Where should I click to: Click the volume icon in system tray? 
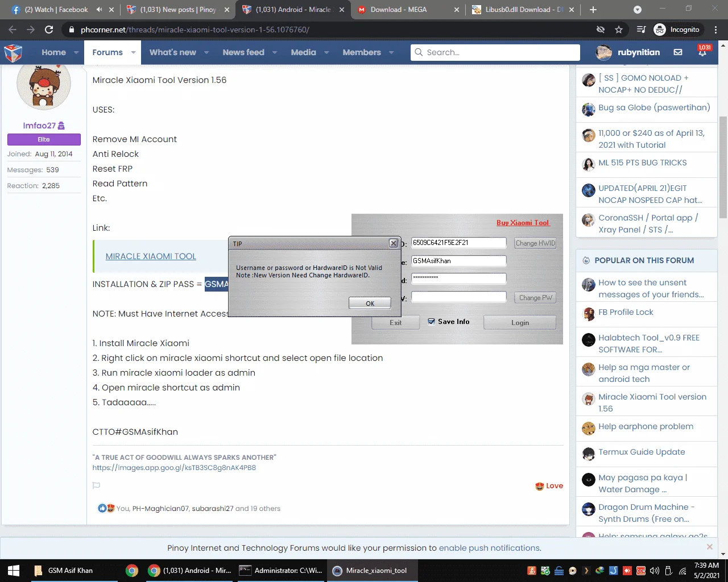point(654,571)
